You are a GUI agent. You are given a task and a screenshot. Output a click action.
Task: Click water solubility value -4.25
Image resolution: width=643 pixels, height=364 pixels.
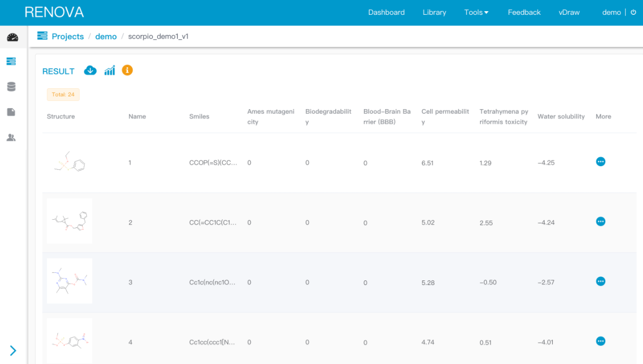click(x=546, y=163)
